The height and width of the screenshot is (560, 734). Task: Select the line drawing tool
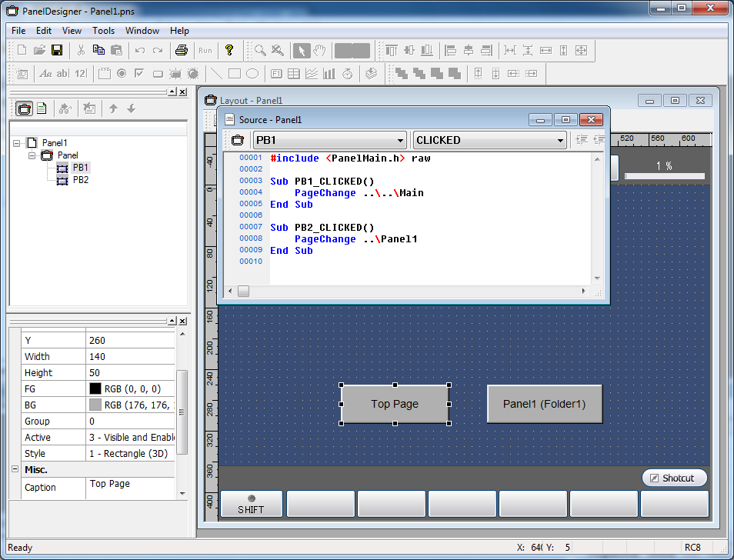(x=216, y=74)
